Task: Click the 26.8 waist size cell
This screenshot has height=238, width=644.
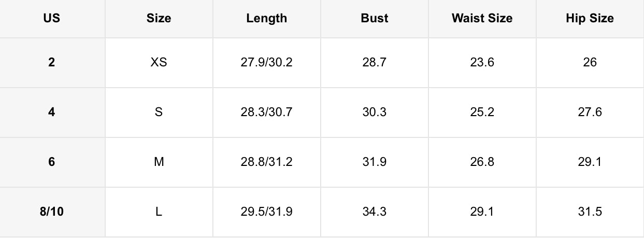Action: (482, 162)
